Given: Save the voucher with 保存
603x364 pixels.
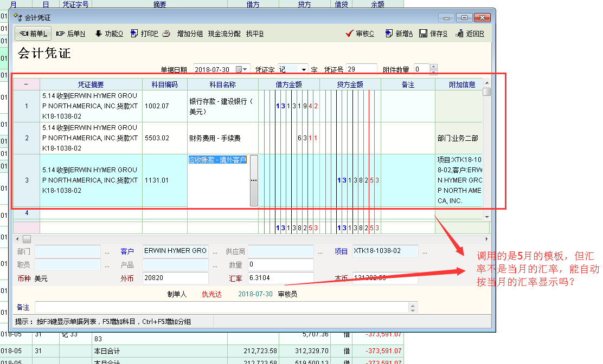Looking at the screenshot, I should point(433,34).
